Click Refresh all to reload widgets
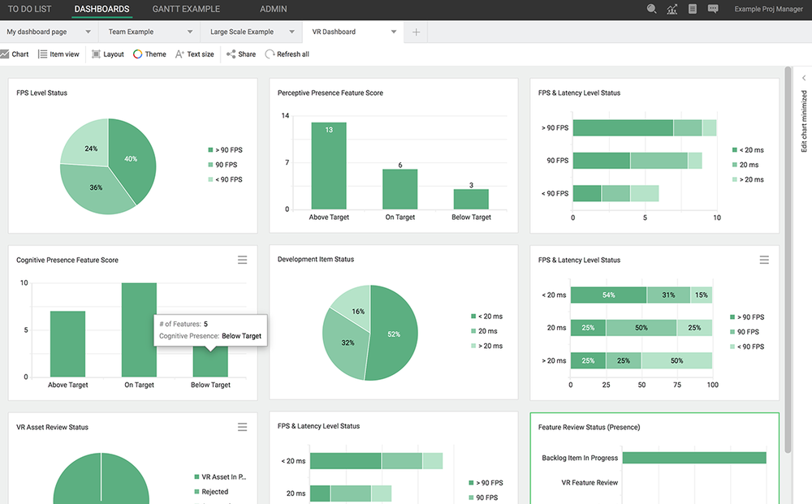Viewport: 812px width, 504px height. tap(287, 54)
